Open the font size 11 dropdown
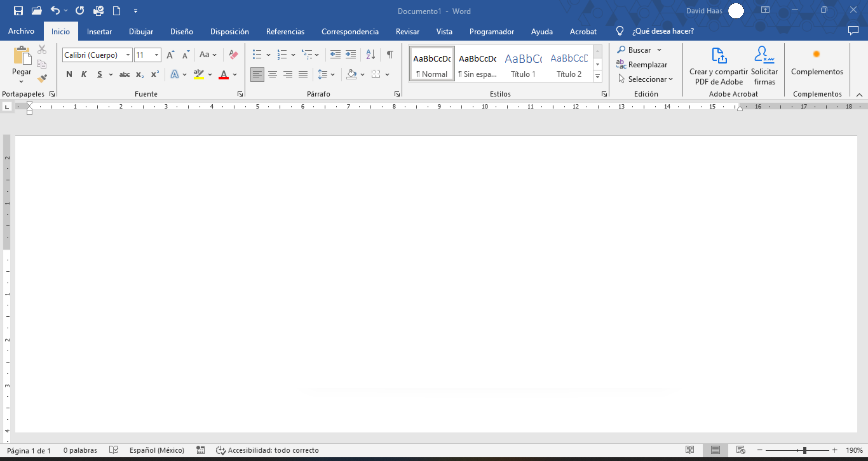This screenshot has height=461, width=868. click(157, 55)
